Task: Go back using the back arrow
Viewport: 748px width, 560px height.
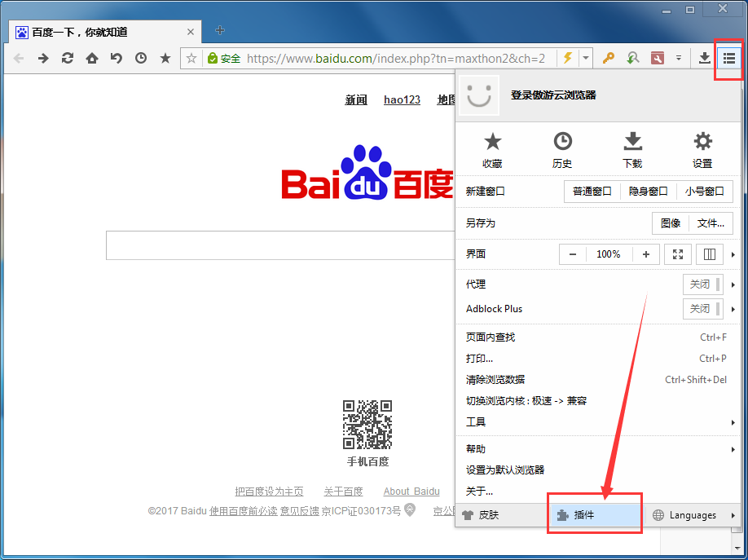Action: point(19,58)
